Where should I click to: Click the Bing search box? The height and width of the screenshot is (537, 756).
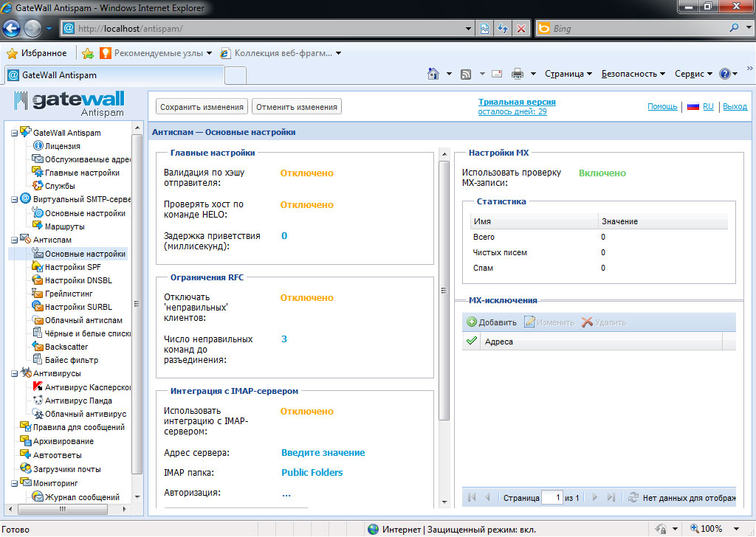point(637,29)
